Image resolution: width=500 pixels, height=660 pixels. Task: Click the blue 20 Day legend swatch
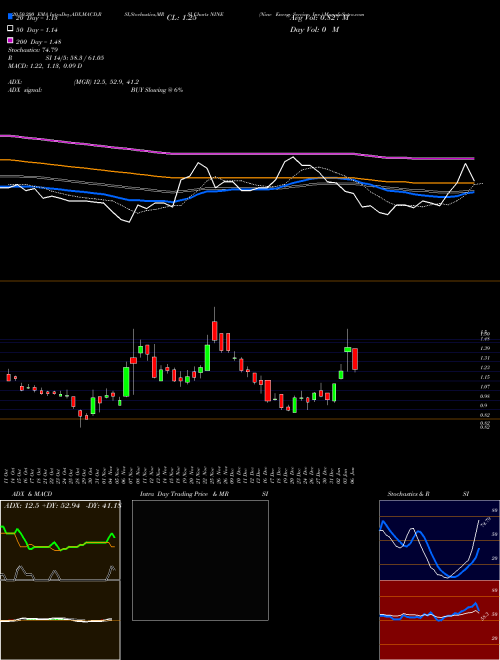coord(11,17)
